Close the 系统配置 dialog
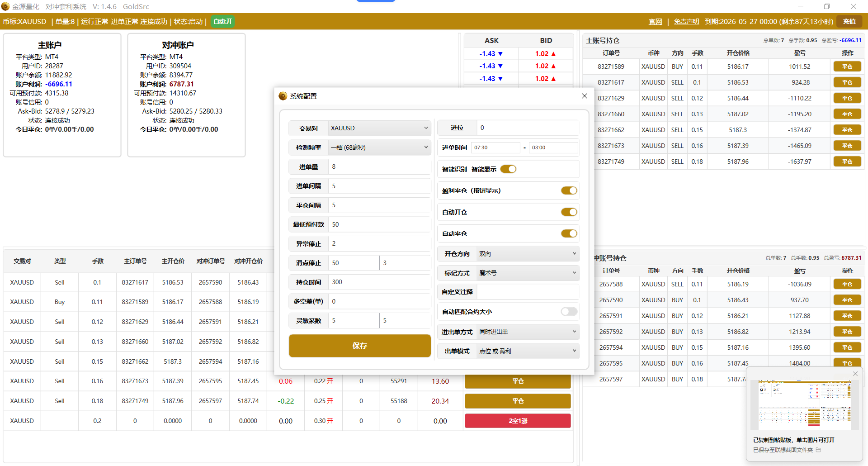868x466 pixels. pyautogui.click(x=584, y=96)
